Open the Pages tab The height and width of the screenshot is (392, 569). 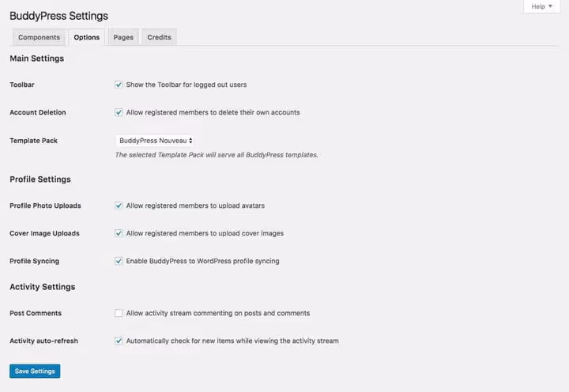click(x=123, y=37)
